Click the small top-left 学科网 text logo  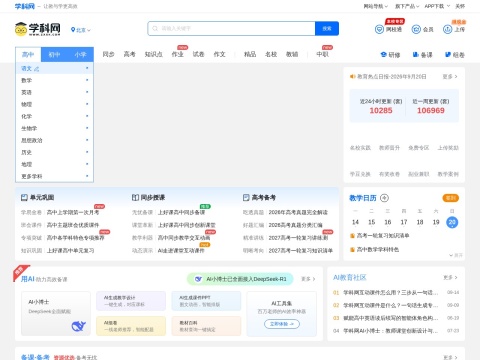coord(25,6)
